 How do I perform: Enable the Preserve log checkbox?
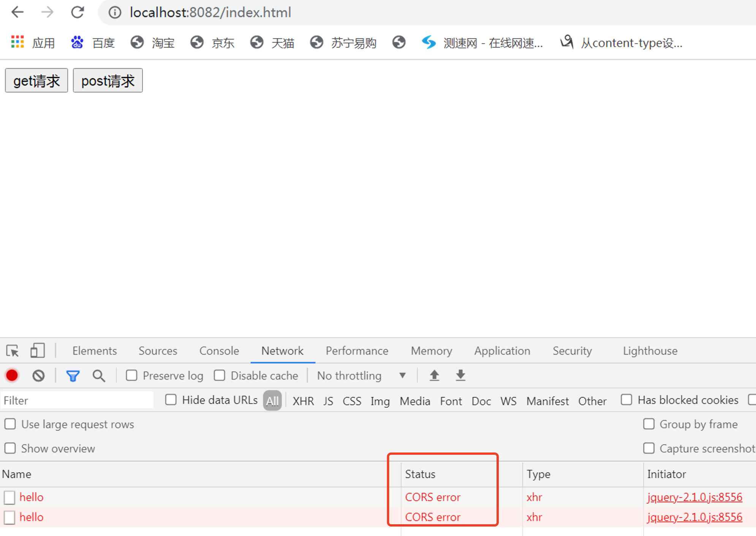(132, 375)
